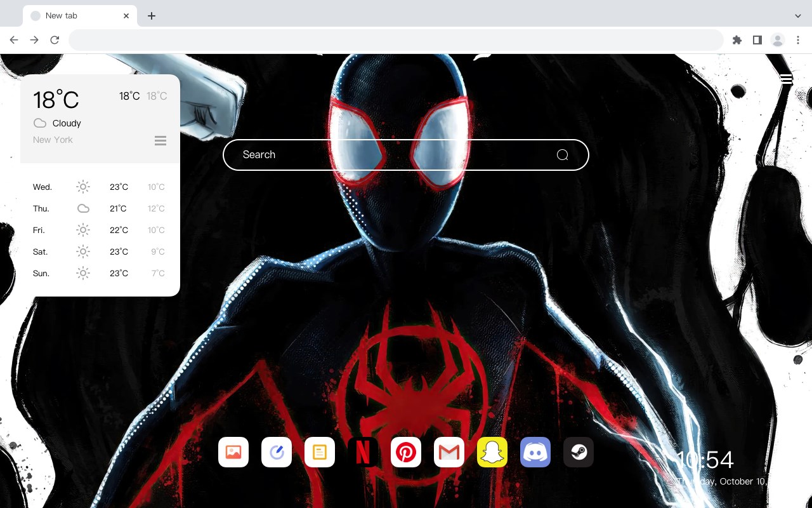The width and height of the screenshot is (812, 508).
Task: Expand the tab search dropdown arrow
Action: pyautogui.click(x=798, y=16)
